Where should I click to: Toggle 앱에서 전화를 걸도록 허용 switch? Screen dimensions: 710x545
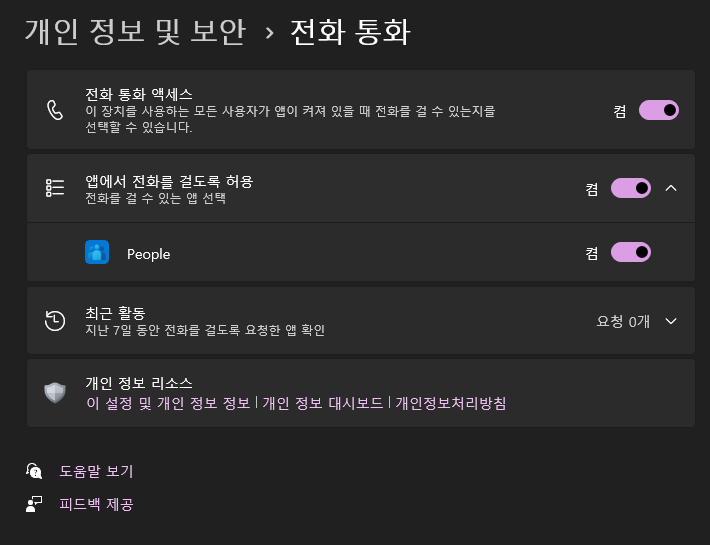click(631, 188)
